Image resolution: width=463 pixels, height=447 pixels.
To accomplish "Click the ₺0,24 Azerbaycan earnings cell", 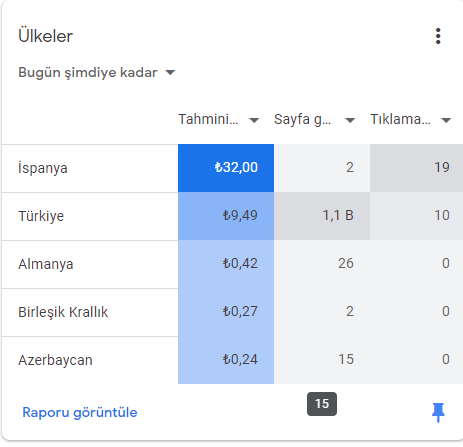I will [x=226, y=360].
